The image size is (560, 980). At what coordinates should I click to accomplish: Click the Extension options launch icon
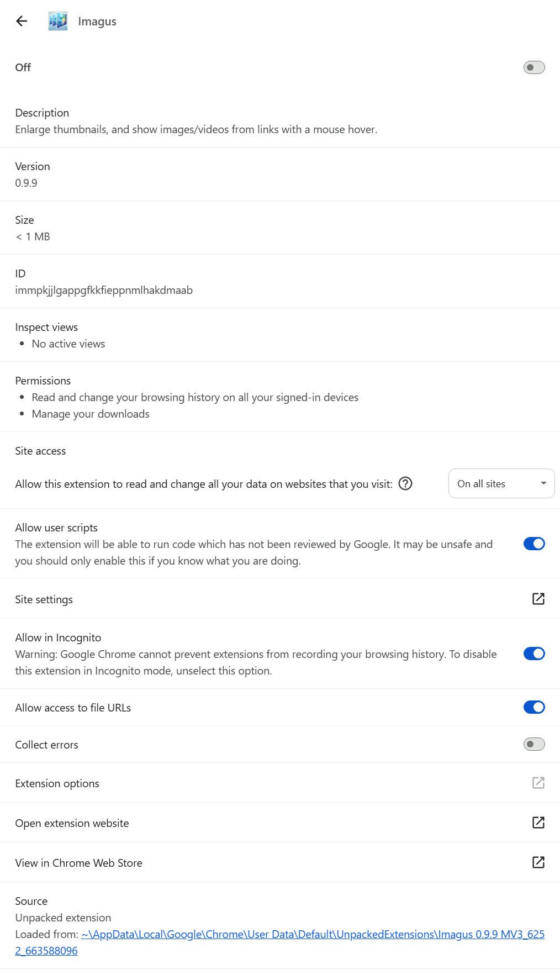point(538,783)
